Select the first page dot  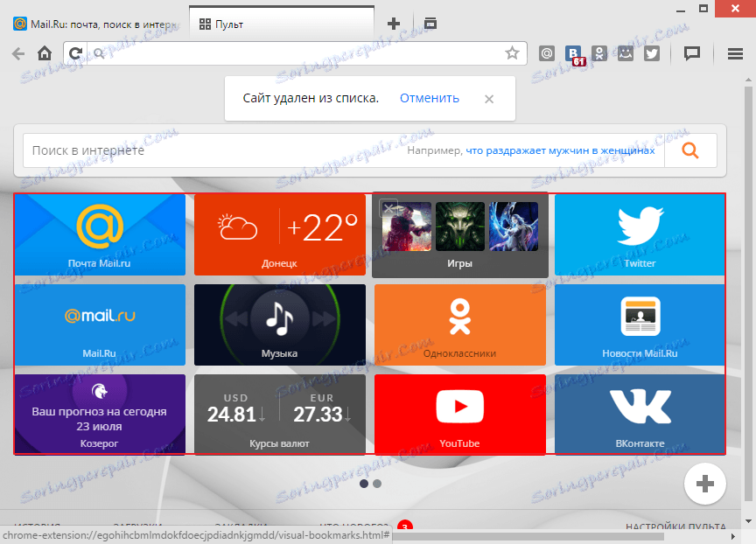pos(364,484)
